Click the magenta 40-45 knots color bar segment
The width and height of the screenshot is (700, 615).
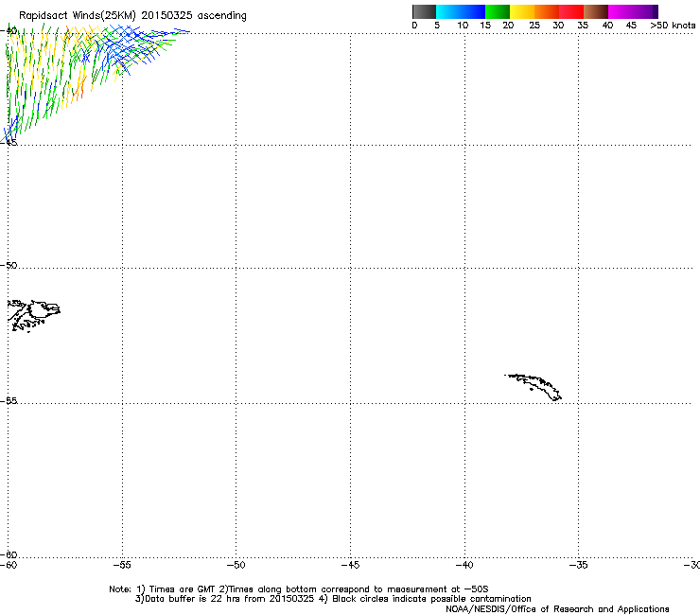[x=630, y=11]
